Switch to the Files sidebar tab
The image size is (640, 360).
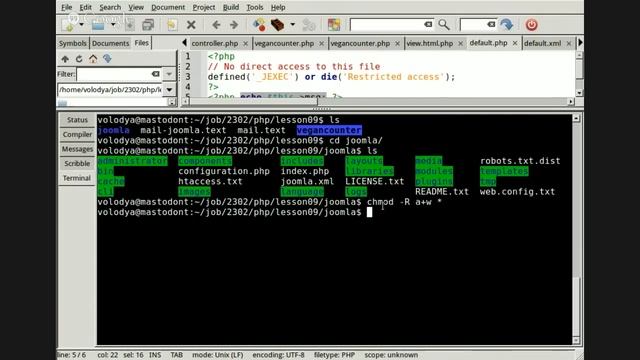coord(142,42)
